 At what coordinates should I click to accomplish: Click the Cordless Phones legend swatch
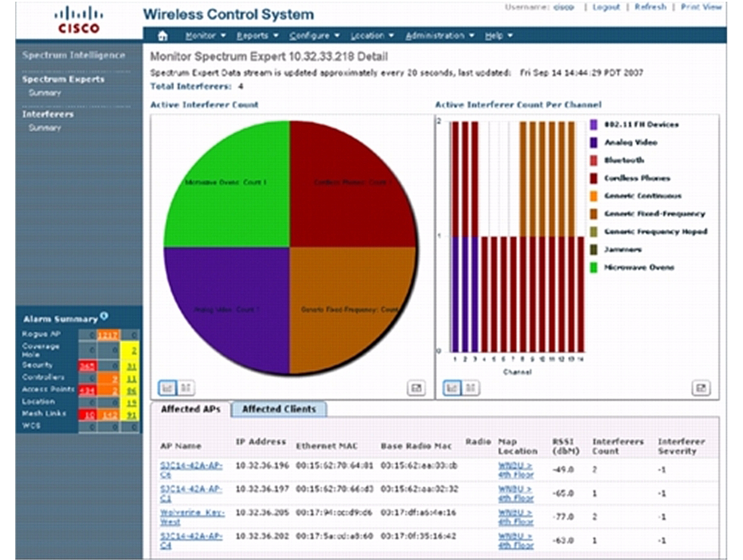[594, 178]
